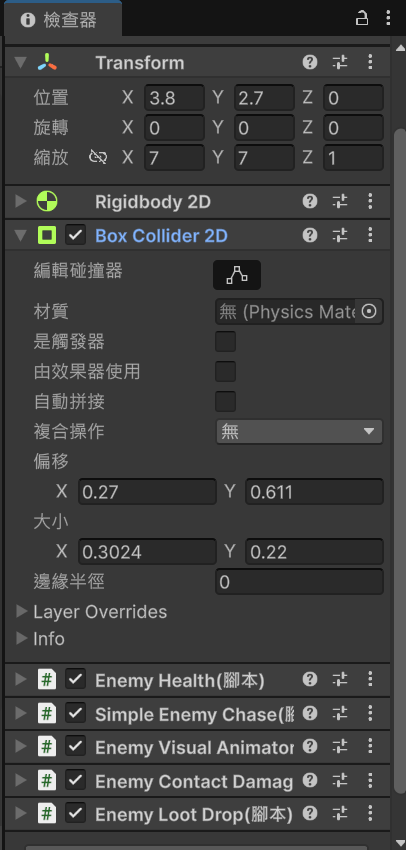This screenshot has width=406, height=850.
Task: Disable the Box Collider 2D component checkbox
Action: pyautogui.click(x=75, y=235)
